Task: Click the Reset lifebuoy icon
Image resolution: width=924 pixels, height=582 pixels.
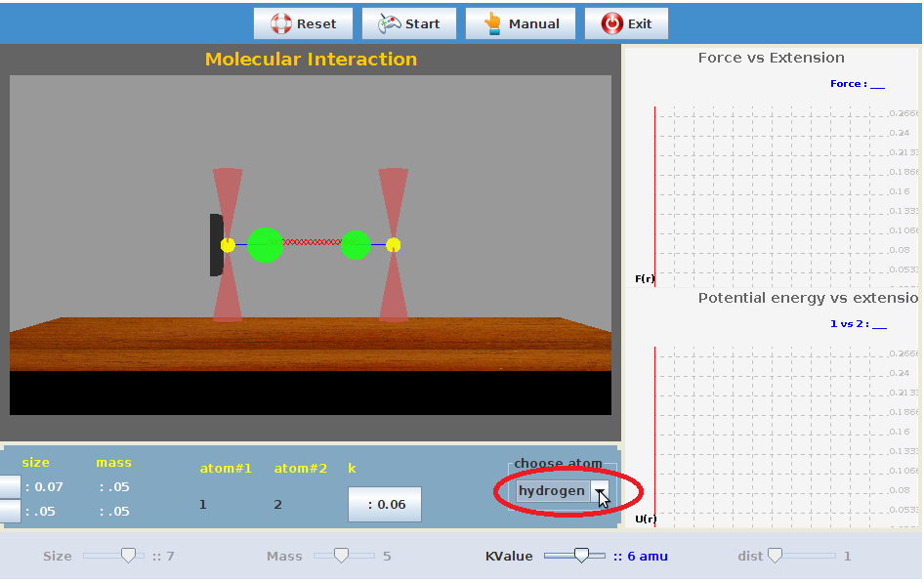Action: point(281,23)
